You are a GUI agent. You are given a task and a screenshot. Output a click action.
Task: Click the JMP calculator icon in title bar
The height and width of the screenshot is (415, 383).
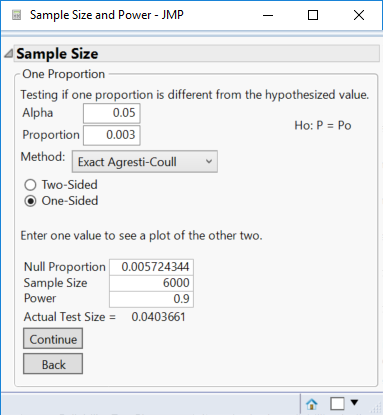pos(16,15)
